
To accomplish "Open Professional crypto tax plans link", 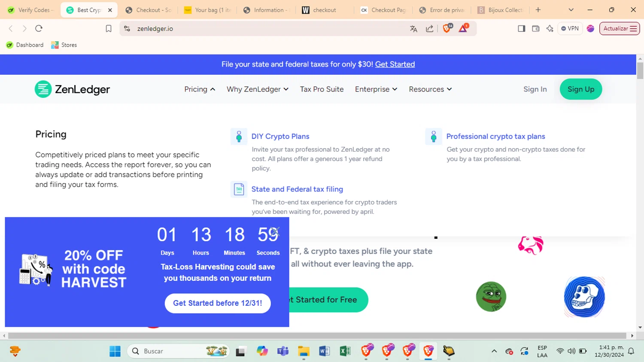I will pyautogui.click(x=495, y=137).
